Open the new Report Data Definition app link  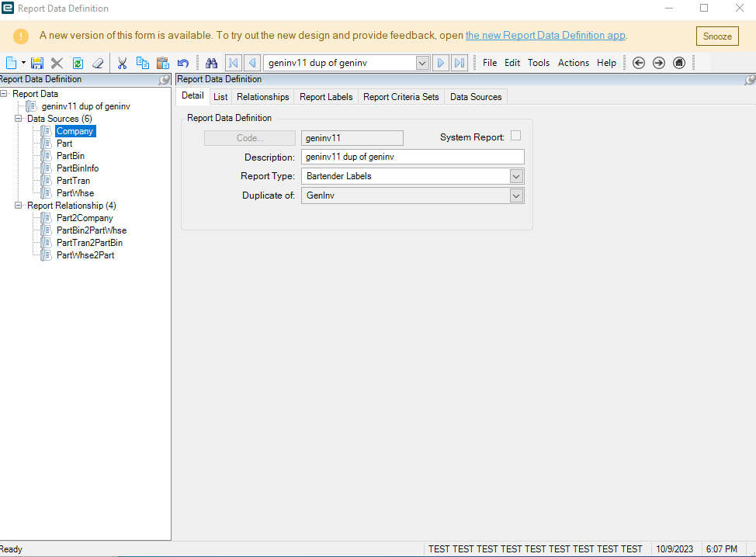[x=545, y=36]
